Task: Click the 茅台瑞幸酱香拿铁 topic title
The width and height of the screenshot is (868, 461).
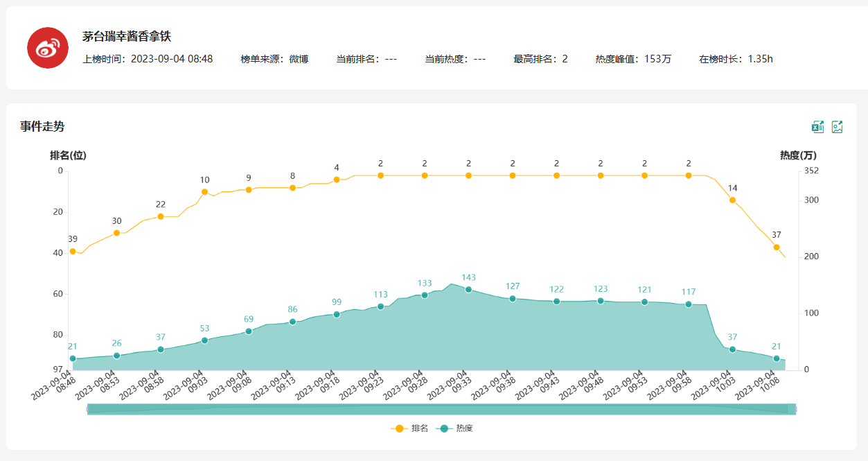Action: [x=126, y=37]
